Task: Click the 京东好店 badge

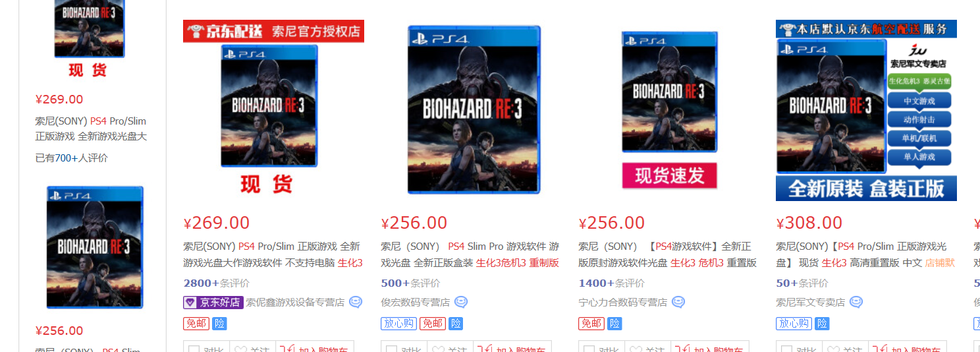Action: coord(213,303)
